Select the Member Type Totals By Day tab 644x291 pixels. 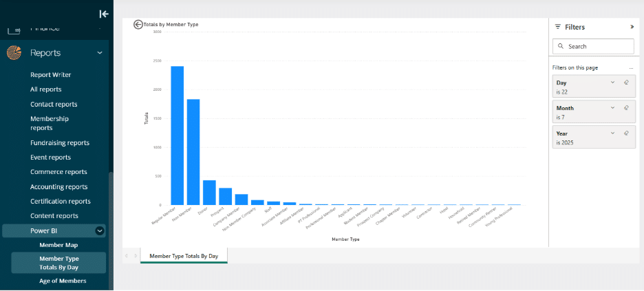click(183, 256)
